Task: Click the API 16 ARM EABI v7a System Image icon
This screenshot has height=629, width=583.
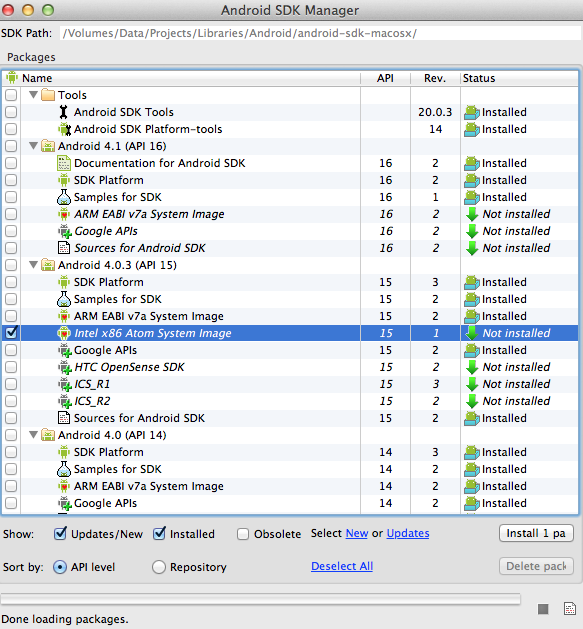Action: click(64, 214)
